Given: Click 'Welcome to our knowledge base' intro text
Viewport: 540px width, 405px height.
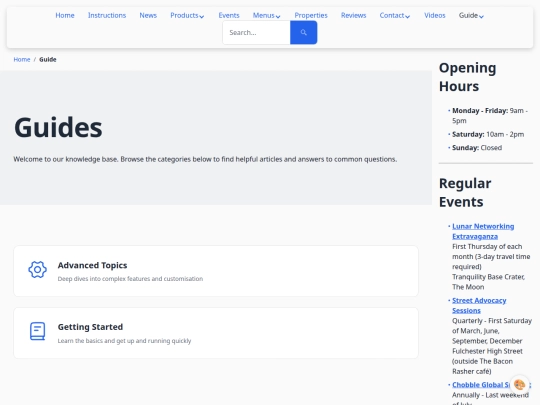Looking at the screenshot, I should coord(205,159).
